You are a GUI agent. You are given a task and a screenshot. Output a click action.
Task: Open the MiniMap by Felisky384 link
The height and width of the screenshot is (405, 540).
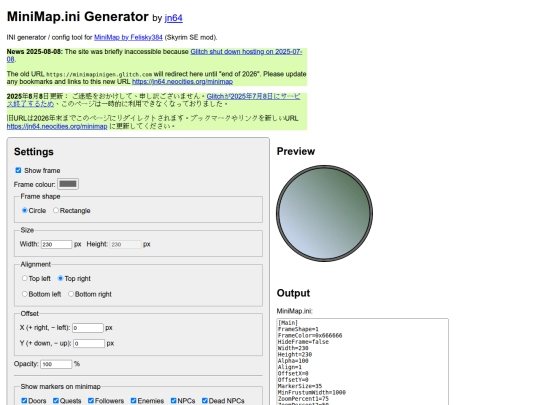click(x=128, y=37)
